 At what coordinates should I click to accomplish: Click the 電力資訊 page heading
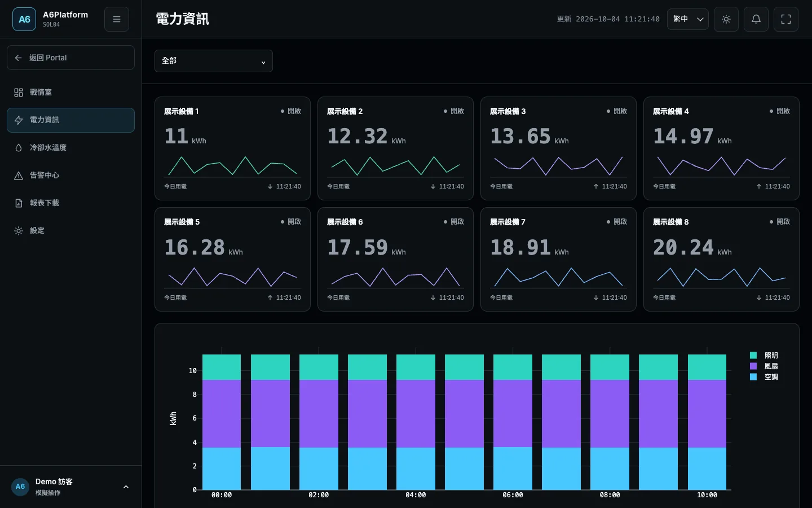[182, 19]
